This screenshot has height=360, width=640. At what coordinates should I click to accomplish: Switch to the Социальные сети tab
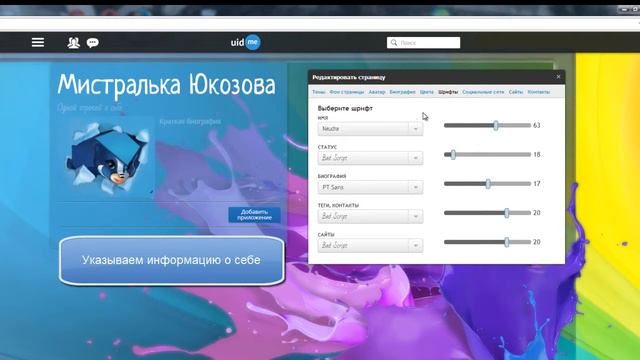coord(483,92)
